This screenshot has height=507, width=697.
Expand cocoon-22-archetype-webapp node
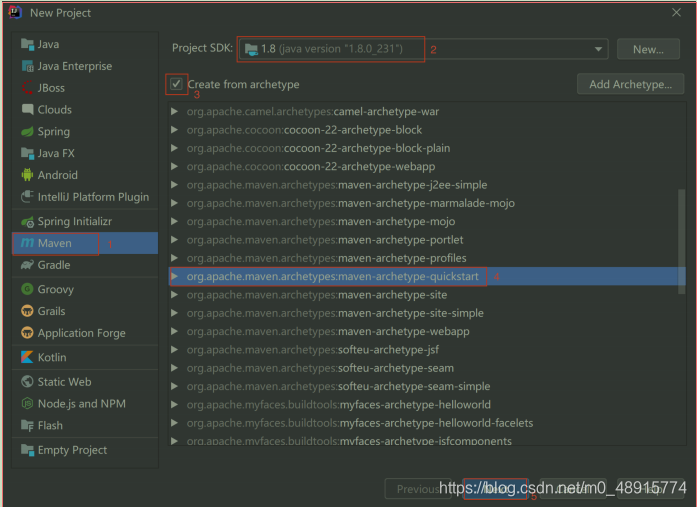175,166
